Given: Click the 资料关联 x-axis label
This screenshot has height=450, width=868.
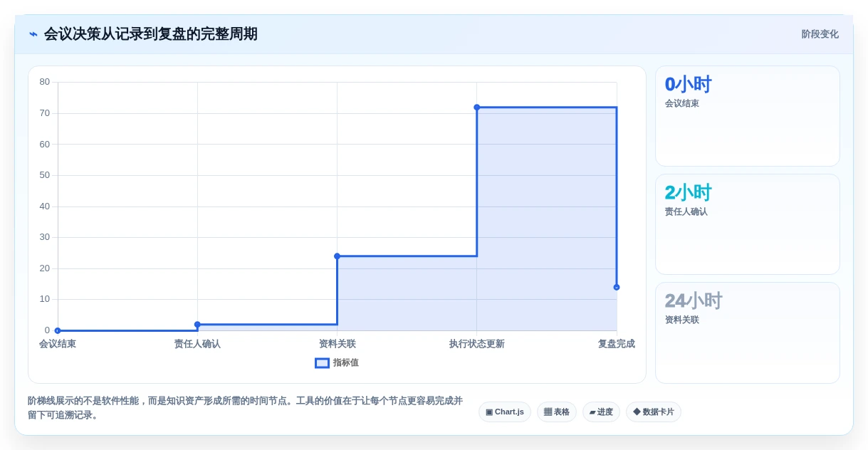Looking at the screenshot, I should 337,344.
